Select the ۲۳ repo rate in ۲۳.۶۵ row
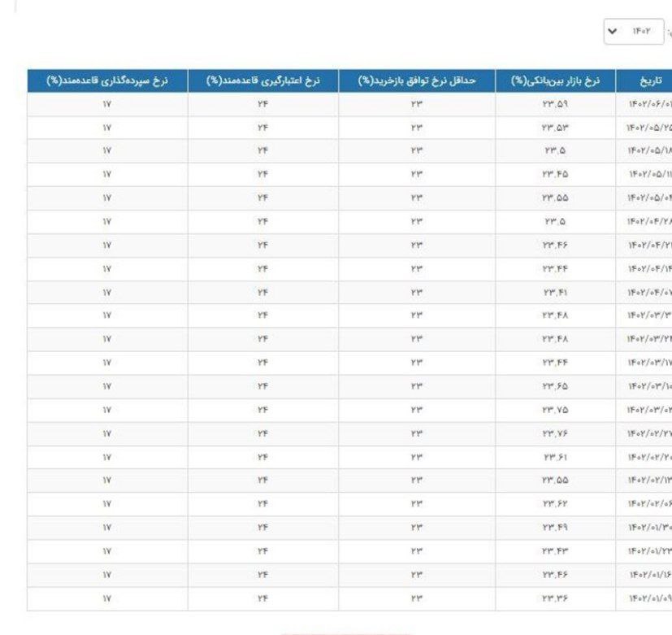The width and height of the screenshot is (672, 635). [417, 386]
